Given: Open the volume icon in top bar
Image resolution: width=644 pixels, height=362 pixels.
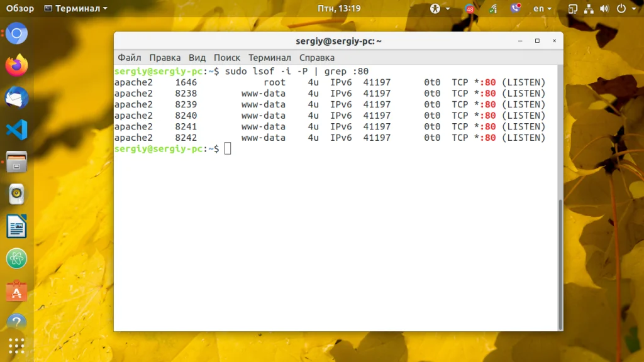Looking at the screenshot, I should click(x=604, y=9).
